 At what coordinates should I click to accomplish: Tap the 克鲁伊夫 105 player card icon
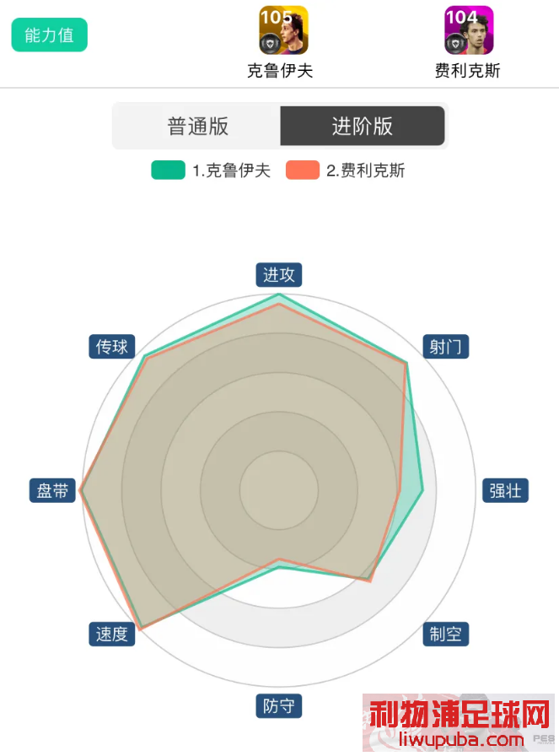tap(283, 30)
